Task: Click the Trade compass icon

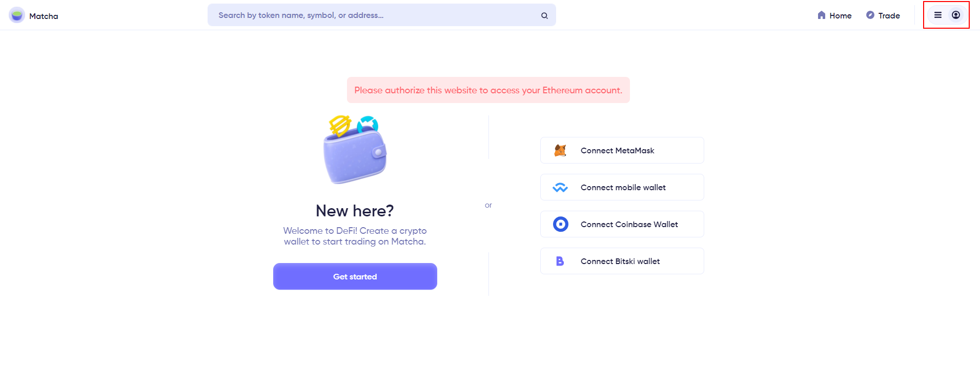Action: (x=870, y=15)
